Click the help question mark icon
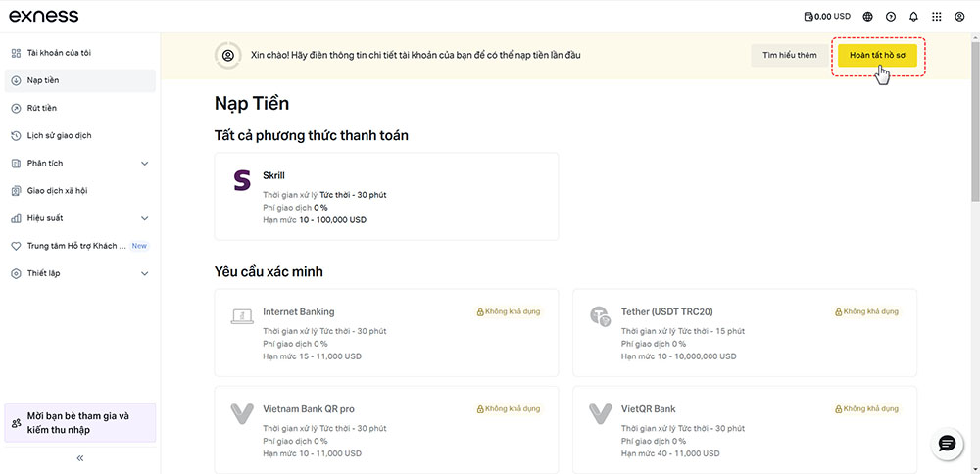The width and height of the screenshot is (980, 474). (x=891, y=17)
